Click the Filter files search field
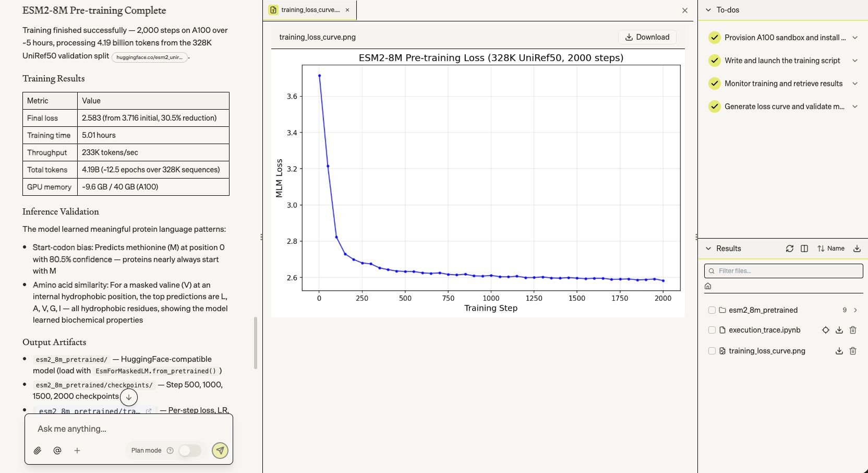The image size is (868, 473). pos(783,271)
